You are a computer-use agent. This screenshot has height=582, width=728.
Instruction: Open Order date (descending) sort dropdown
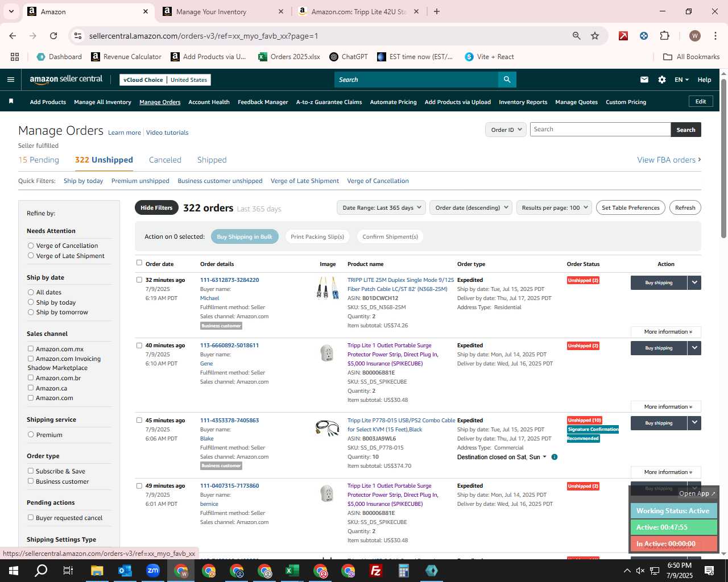tap(471, 207)
